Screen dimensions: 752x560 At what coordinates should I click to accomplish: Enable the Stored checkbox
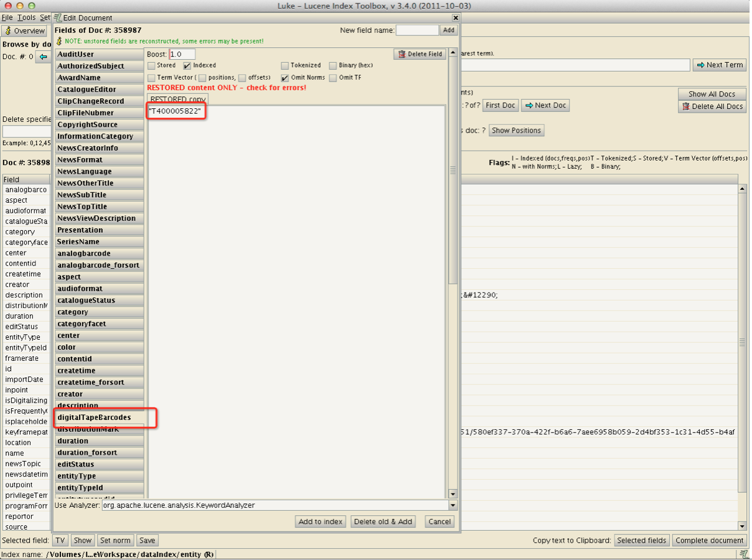pos(151,65)
